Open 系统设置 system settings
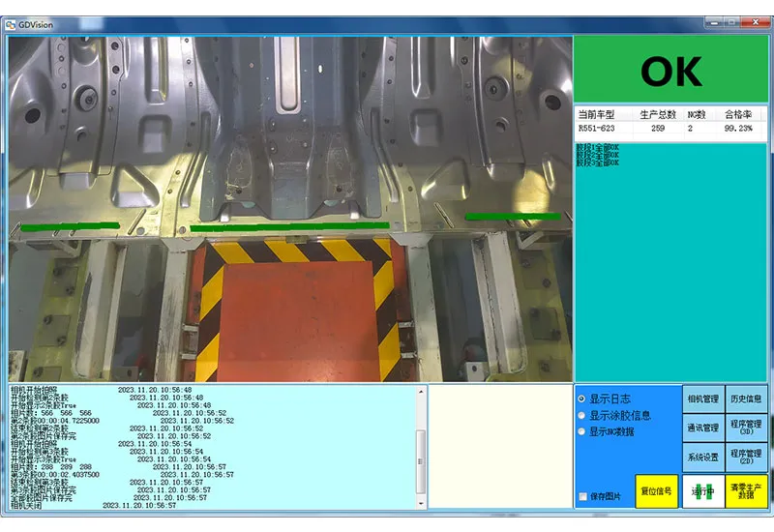Viewport: 774px width, 532px height. point(702,456)
